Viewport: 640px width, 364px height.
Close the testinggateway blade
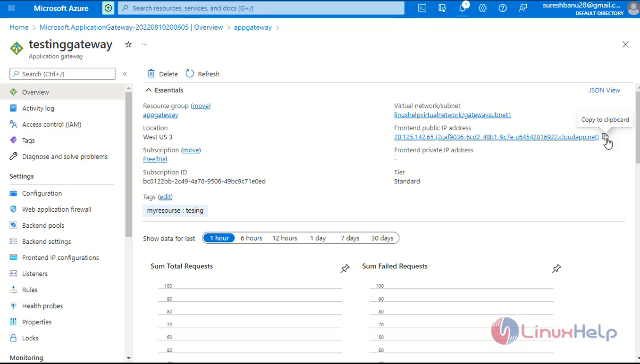(x=625, y=44)
